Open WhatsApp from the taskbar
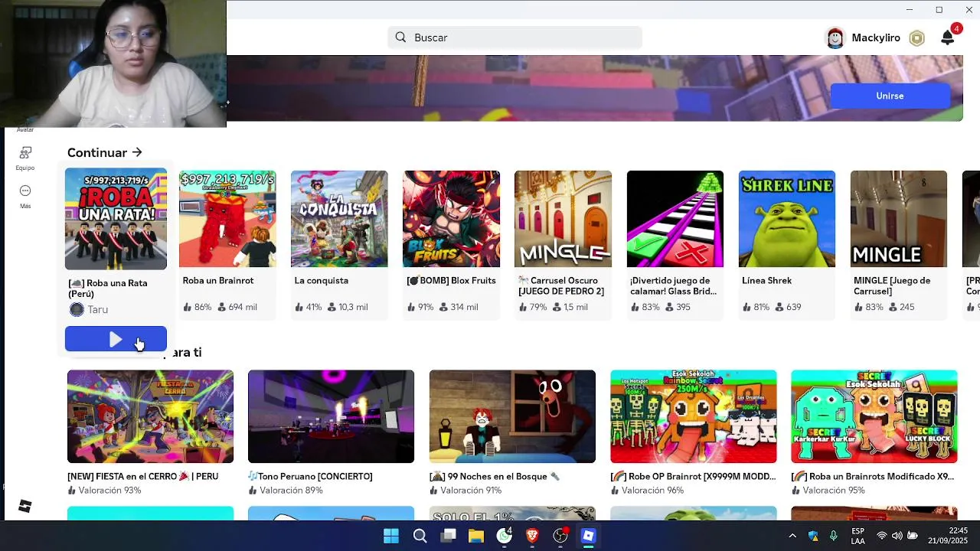Image resolution: width=980 pixels, height=551 pixels. coord(504,536)
